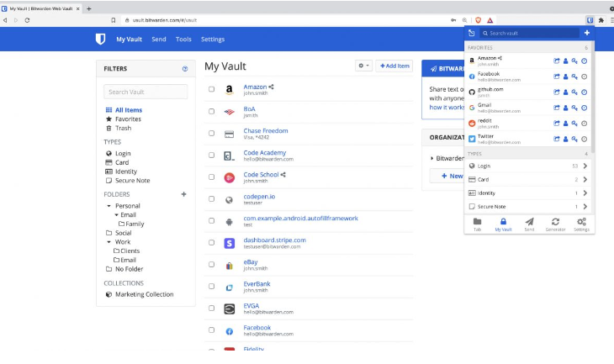The image size is (614, 364).
Task: Launch reddit using its launch icon
Action: (x=557, y=124)
